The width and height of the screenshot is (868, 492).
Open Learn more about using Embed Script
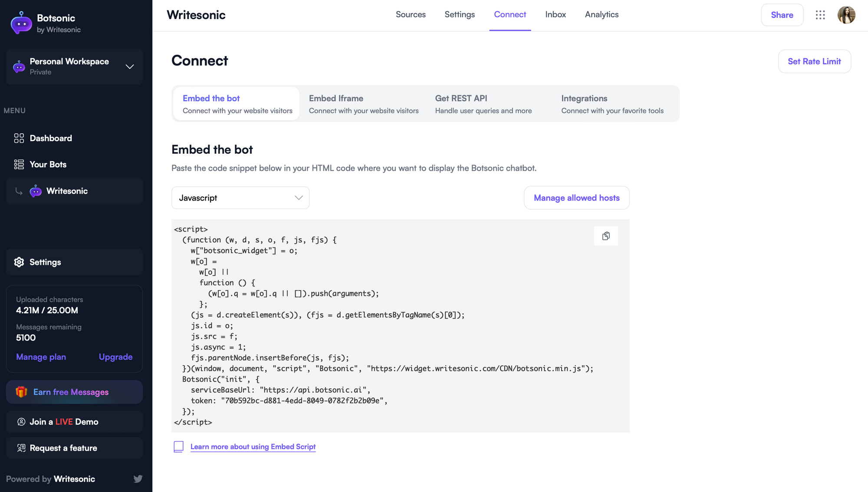coord(253,446)
